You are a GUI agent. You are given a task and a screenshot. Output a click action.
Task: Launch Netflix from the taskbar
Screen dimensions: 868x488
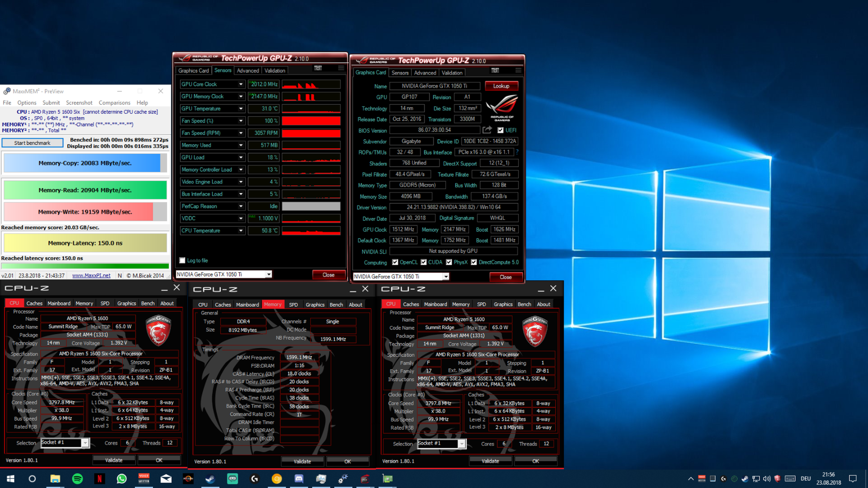[99, 479]
